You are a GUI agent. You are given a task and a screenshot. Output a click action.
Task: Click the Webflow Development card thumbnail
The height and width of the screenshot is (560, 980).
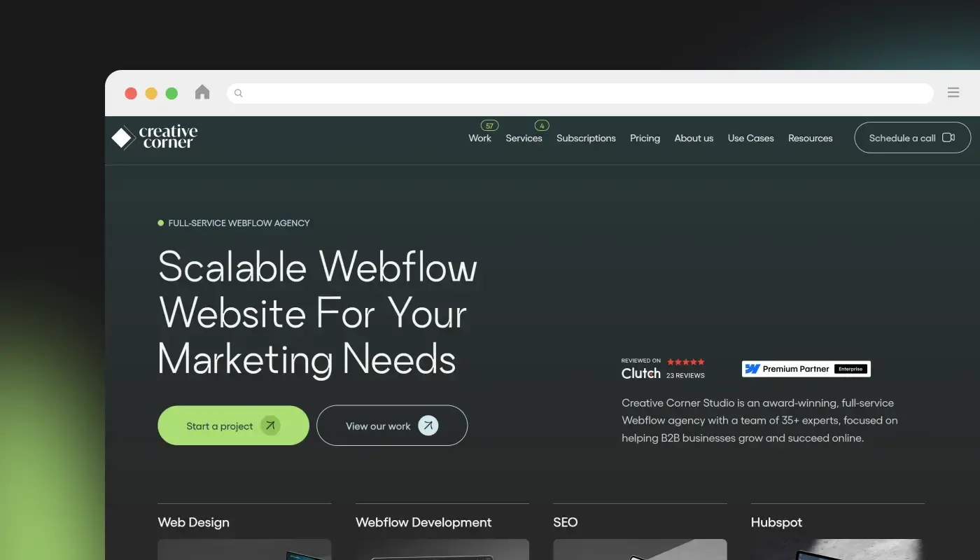click(442, 549)
